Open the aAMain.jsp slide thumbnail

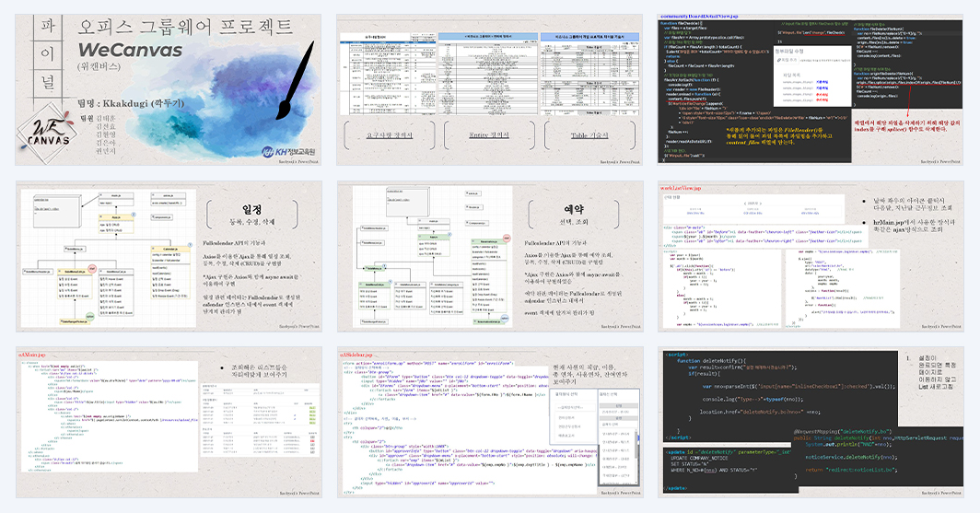pyautogui.click(x=169, y=423)
